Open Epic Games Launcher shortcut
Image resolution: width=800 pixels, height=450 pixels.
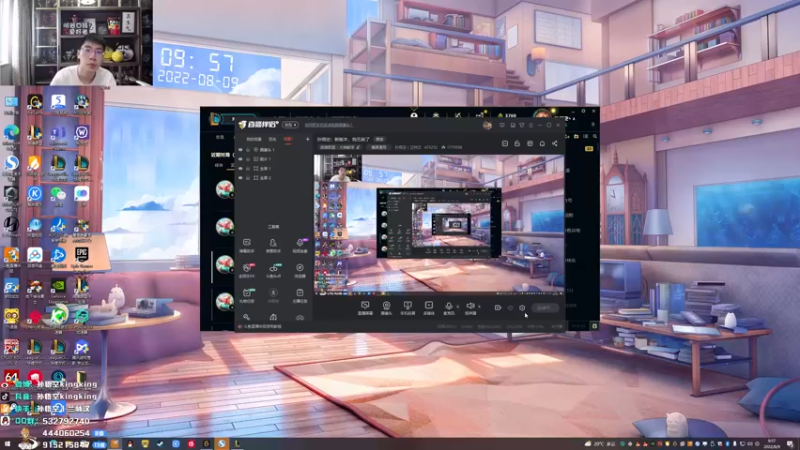coord(82,258)
